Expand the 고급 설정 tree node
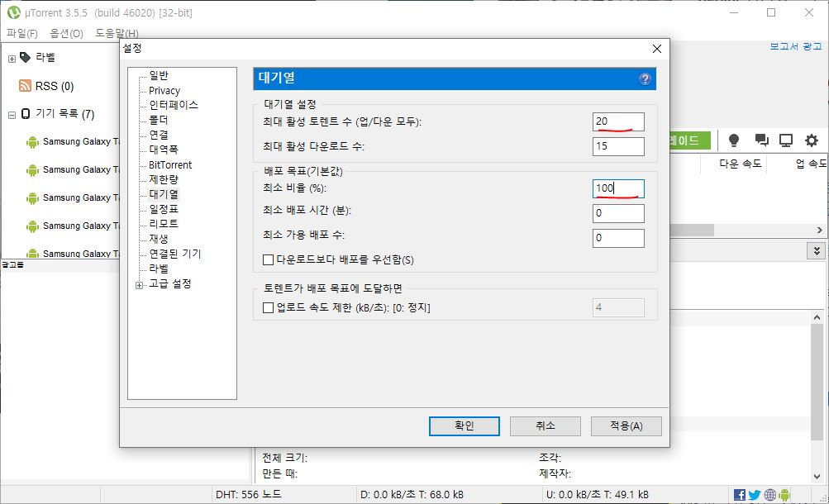 (139, 285)
